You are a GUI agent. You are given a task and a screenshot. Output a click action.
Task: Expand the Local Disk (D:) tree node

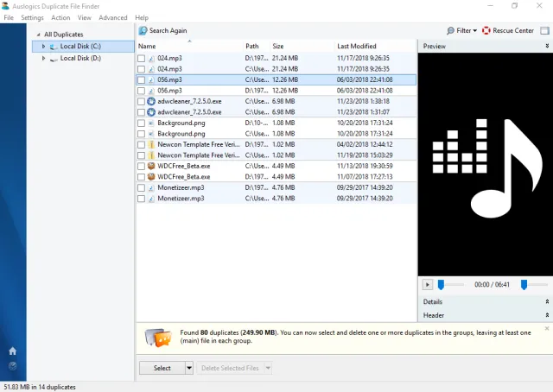point(43,58)
